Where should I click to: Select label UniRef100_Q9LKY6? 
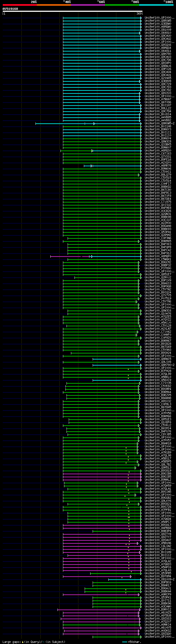[x=158, y=501]
